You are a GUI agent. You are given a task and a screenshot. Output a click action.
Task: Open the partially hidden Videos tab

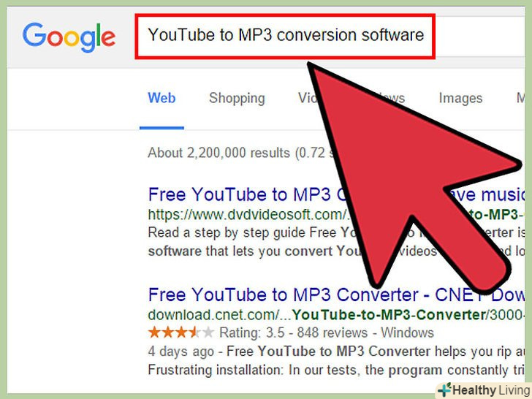308,98
